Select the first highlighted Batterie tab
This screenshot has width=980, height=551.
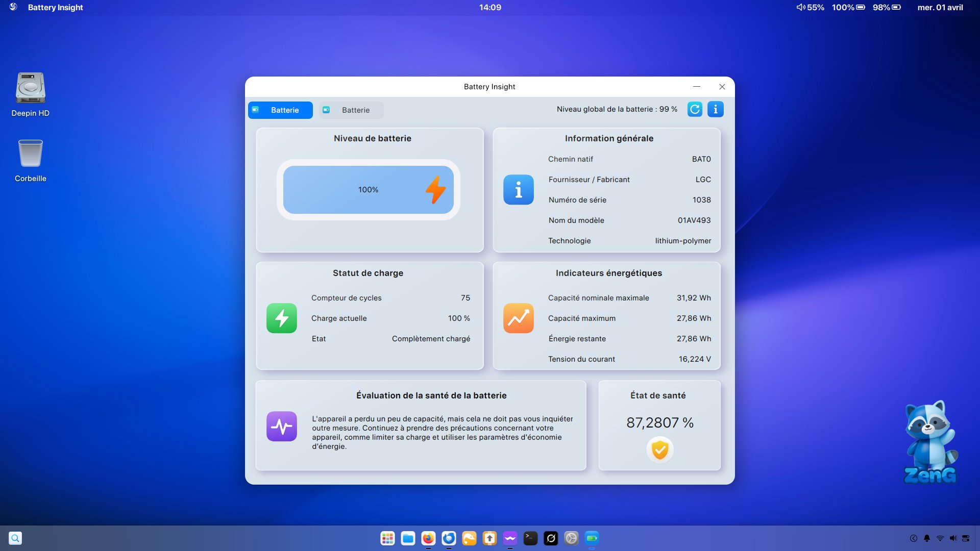tap(280, 110)
